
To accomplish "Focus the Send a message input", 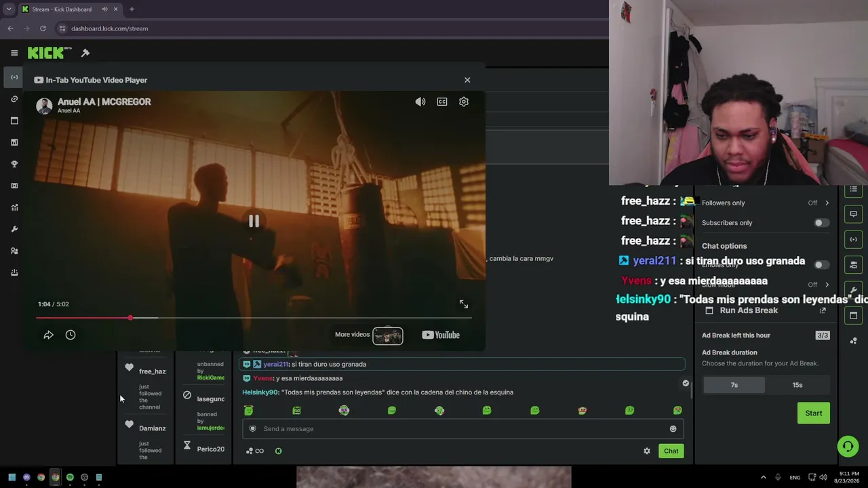I will [462, 428].
